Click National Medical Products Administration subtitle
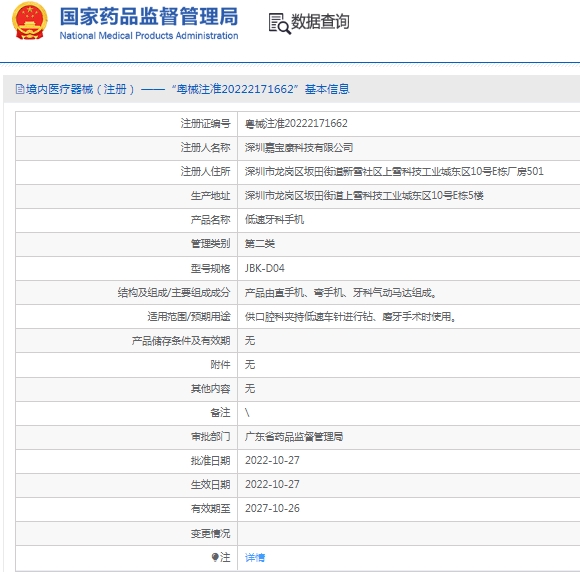The height and width of the screenshot is (572, 580). [149, 36]
